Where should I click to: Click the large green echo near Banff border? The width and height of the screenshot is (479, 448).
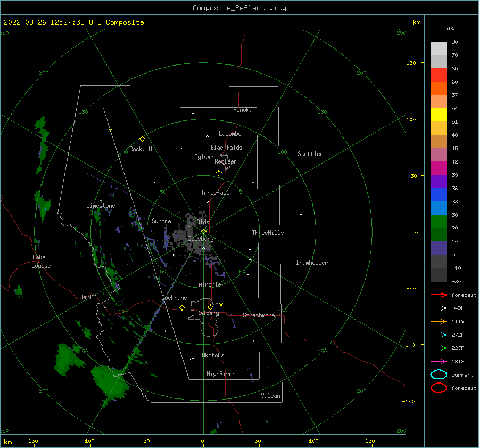pos(110,383)
